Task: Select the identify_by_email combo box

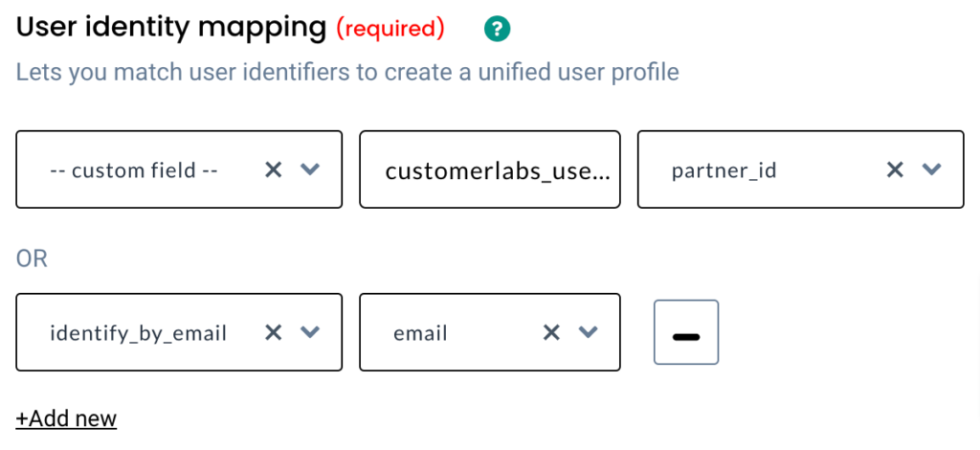Action: [179, 332]
